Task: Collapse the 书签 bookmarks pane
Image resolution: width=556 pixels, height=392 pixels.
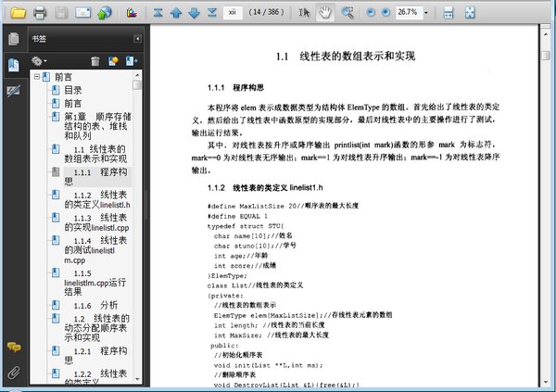Action: coord(138,40)
